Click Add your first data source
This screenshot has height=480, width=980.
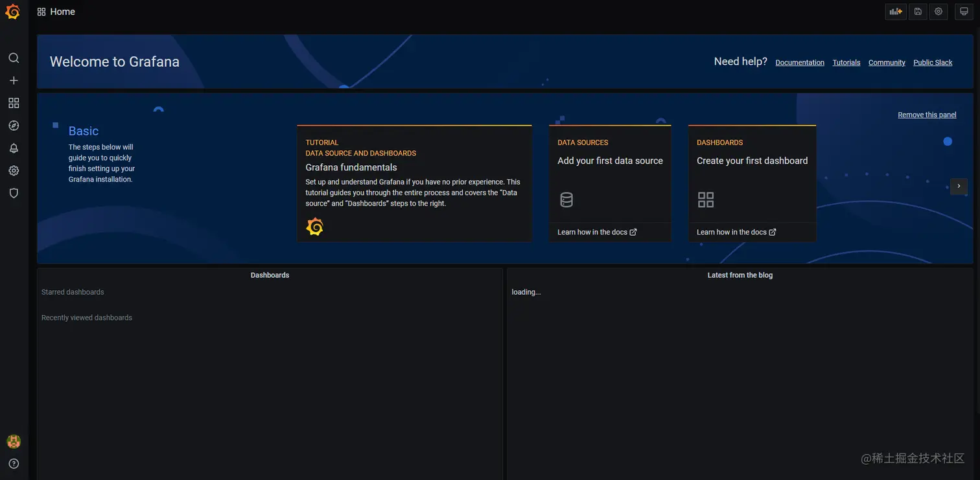(610, 161)
